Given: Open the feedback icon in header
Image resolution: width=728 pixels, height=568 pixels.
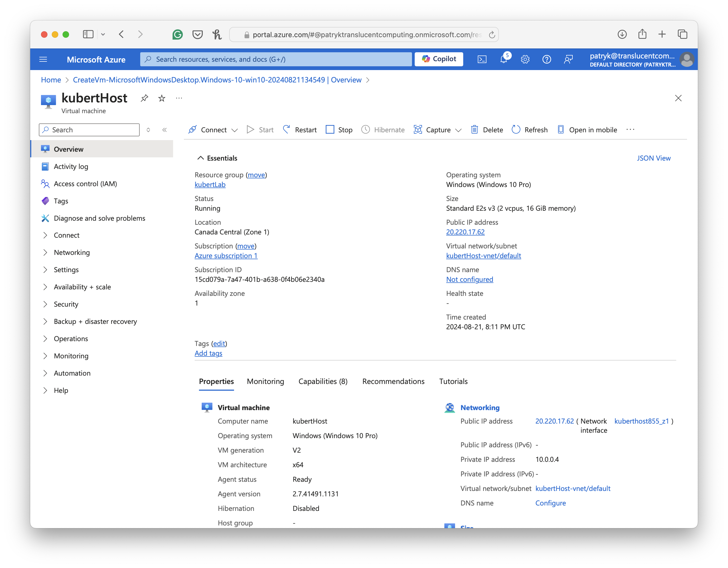Looking at the screenshot, I should click(568, 59).
